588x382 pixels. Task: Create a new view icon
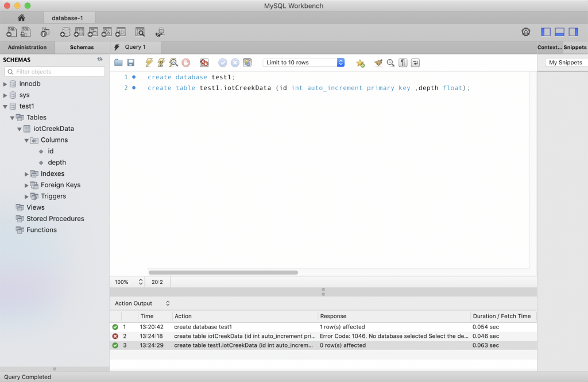92,32
